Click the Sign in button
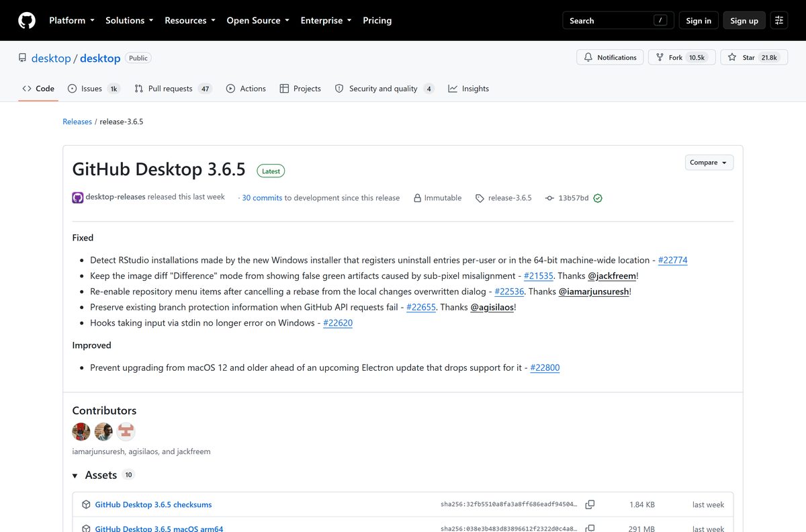 tap(699, 20)
